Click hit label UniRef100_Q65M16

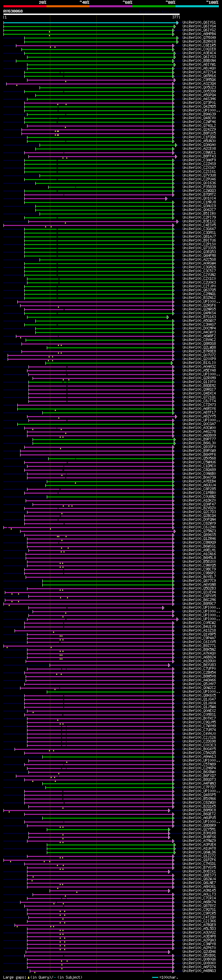pos(199,76)
